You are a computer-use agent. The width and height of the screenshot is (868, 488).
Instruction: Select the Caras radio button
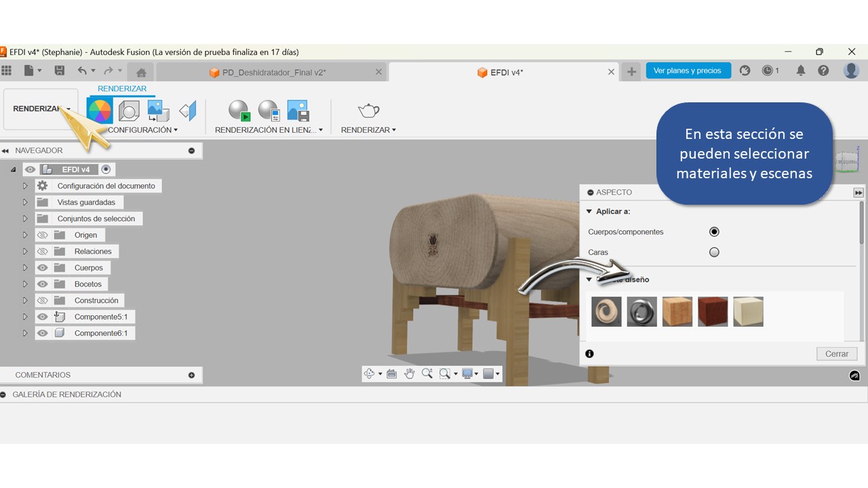[714, 252]
